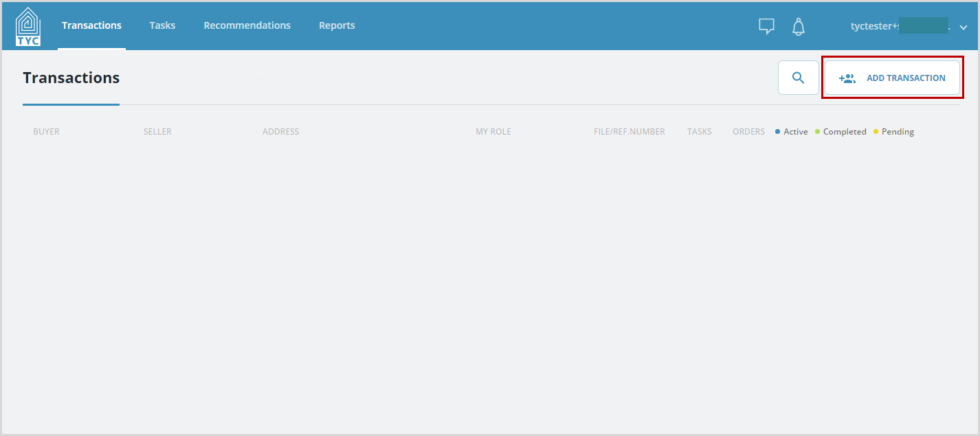980x436 pixels.
Task: Expand the user account dropdown arrow
Action: (x=963, y=27)
